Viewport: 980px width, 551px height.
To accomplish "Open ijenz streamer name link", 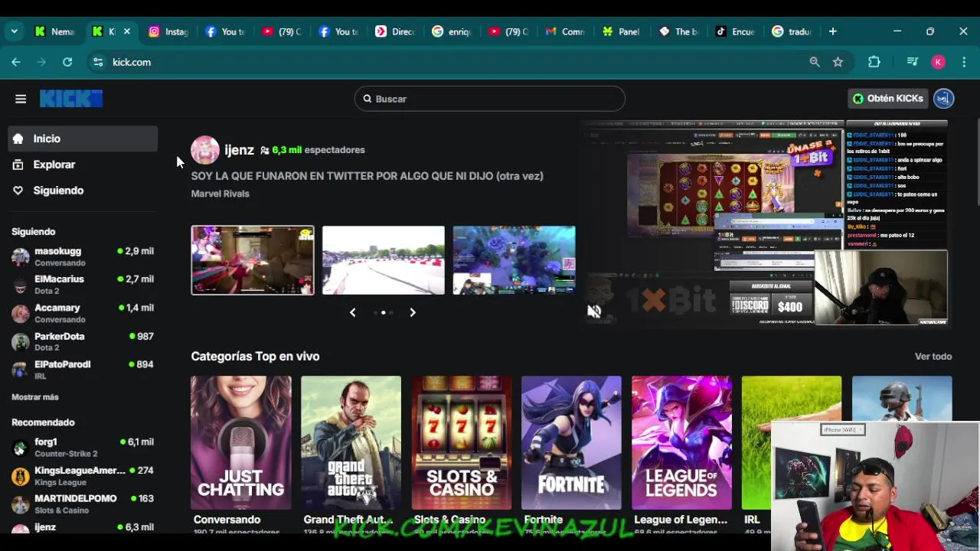I will 239,150.
